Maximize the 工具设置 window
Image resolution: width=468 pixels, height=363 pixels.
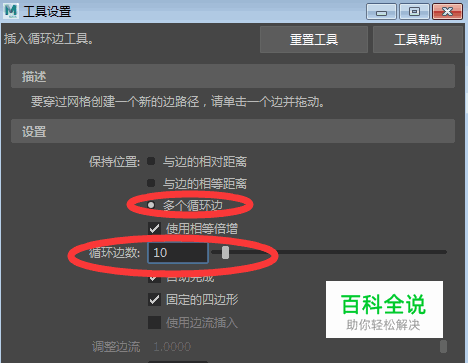point(414,12)
